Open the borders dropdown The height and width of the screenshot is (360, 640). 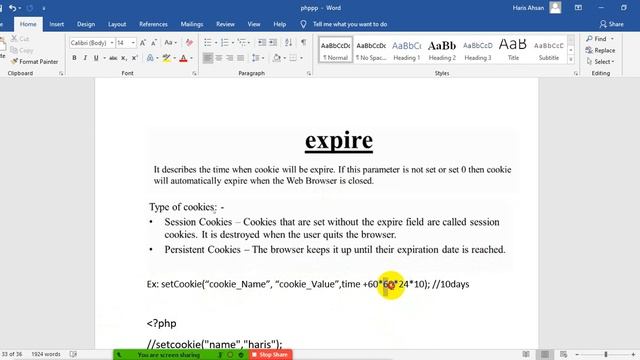[301, 58]
